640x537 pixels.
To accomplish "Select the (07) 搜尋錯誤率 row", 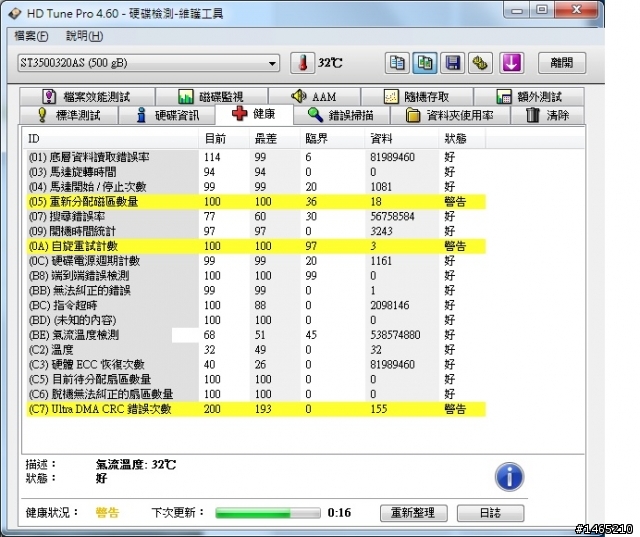I will 256,216.
